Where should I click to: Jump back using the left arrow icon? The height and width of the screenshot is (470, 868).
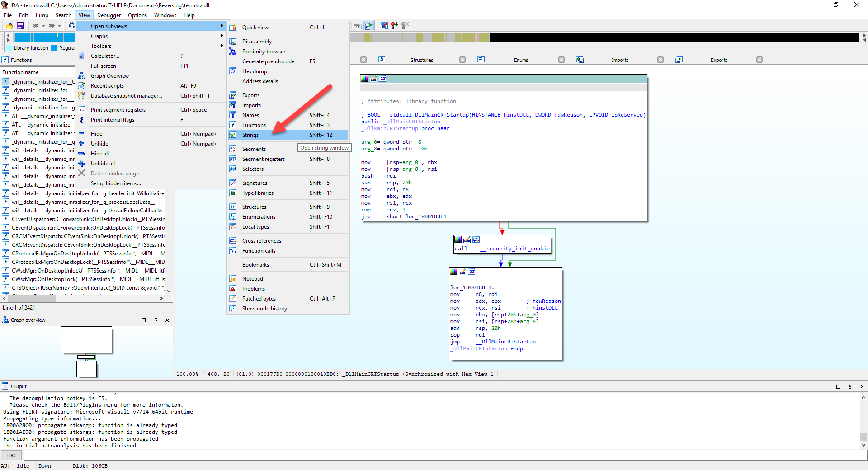coord(36,26)
